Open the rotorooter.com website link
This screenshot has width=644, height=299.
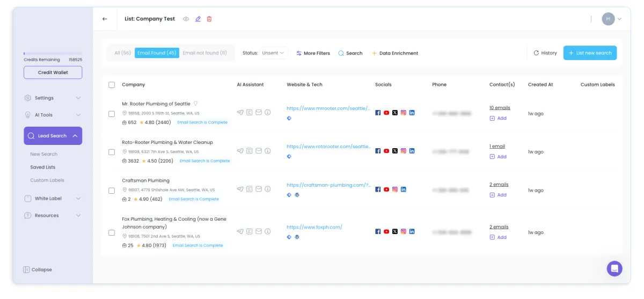point(328,147)
